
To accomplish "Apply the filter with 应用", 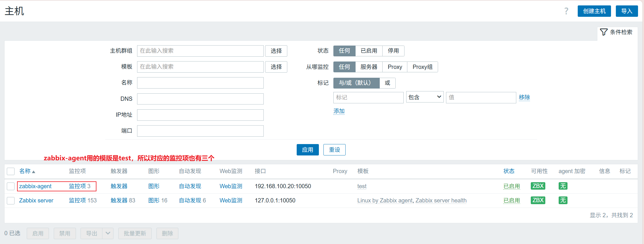I will coord(307,150).
